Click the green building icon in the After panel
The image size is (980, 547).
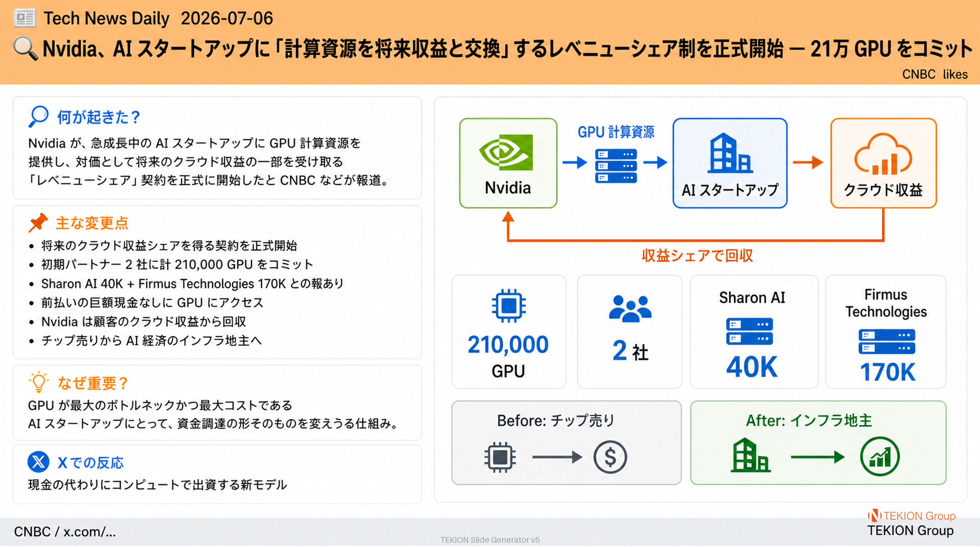coord(751,455)
